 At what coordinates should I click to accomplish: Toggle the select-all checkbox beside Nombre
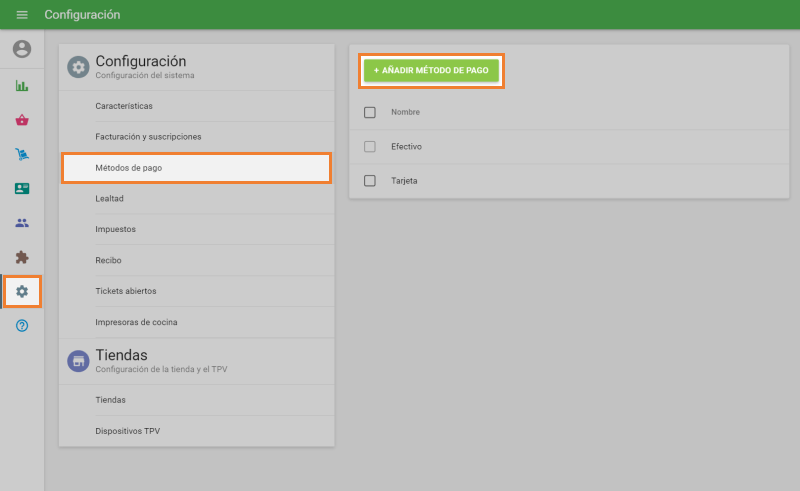(370, 112)
